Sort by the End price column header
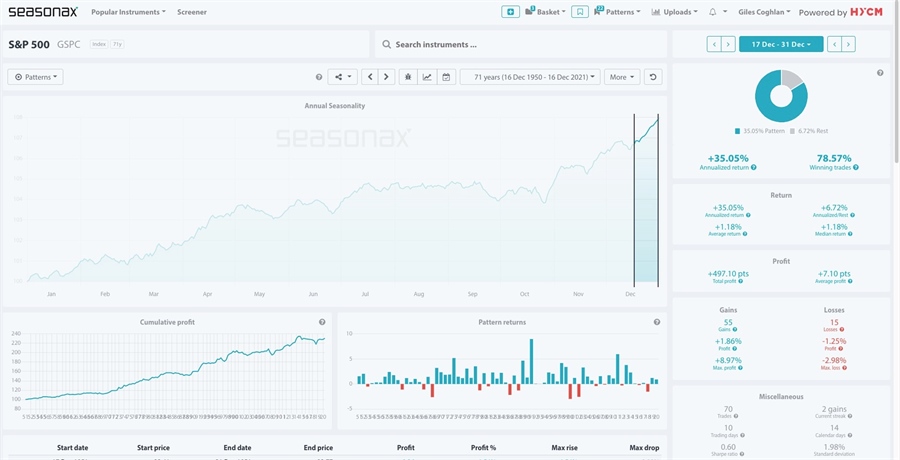This screenshot has height=460, width=900. click(318, 448)
